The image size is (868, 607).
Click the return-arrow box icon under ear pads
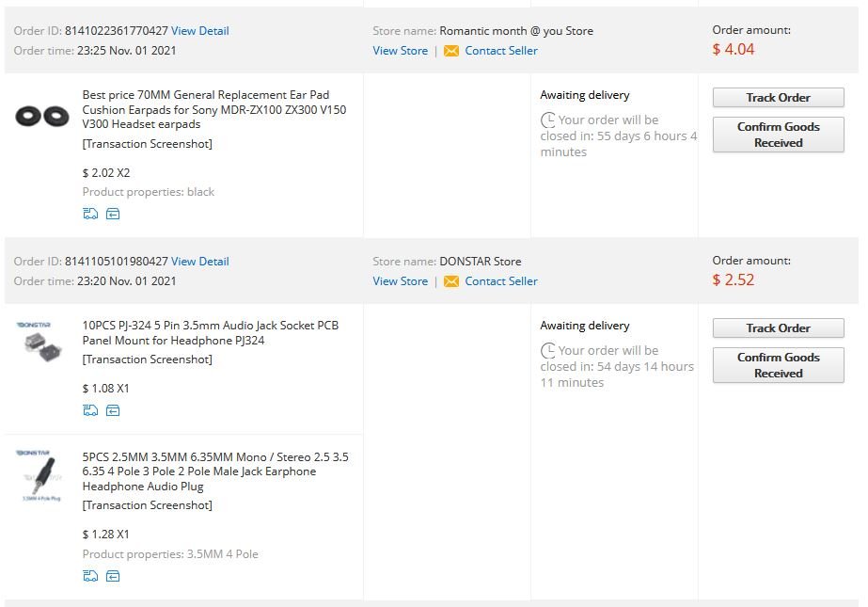pos(113,214)
